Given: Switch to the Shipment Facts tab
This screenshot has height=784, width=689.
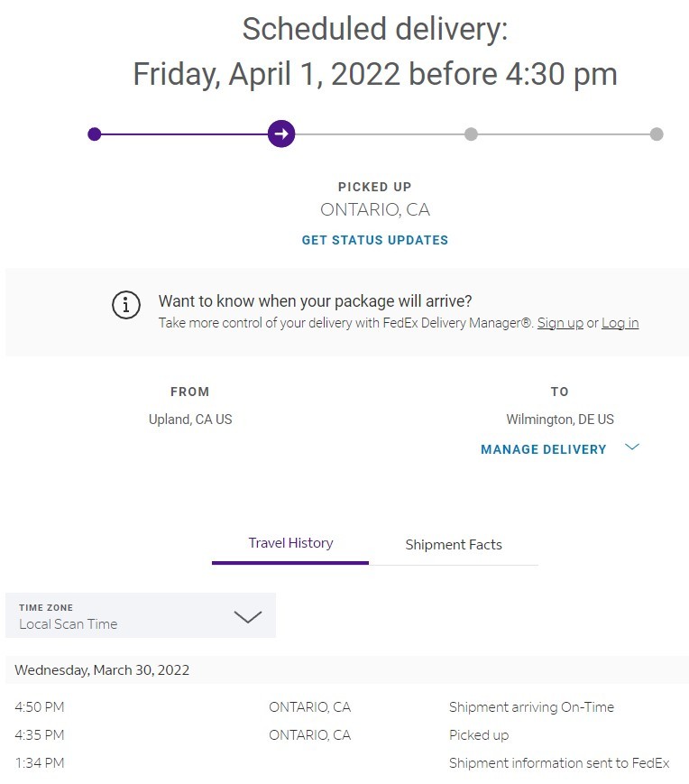Looking at the screenshot, I should (454, 545).
